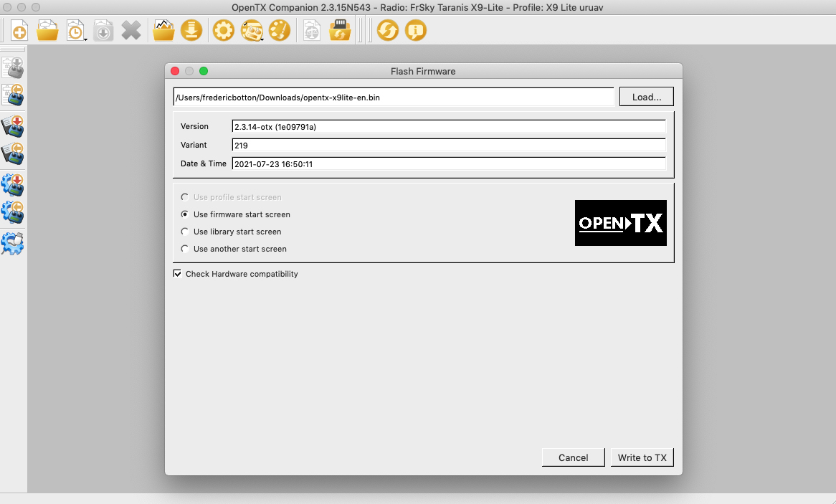Click Write Backup to Radio sidebar icon
Viewport: 836px width, 504px height.
coord(13,126)
